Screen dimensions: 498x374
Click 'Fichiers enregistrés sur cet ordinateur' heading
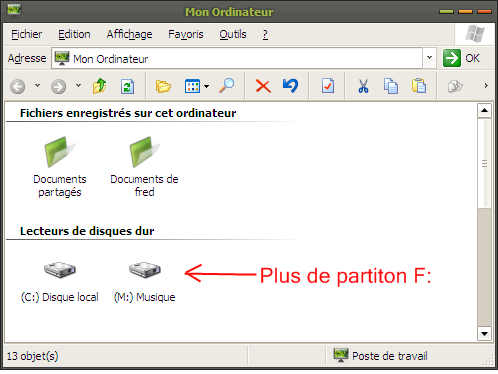(128, 113)
